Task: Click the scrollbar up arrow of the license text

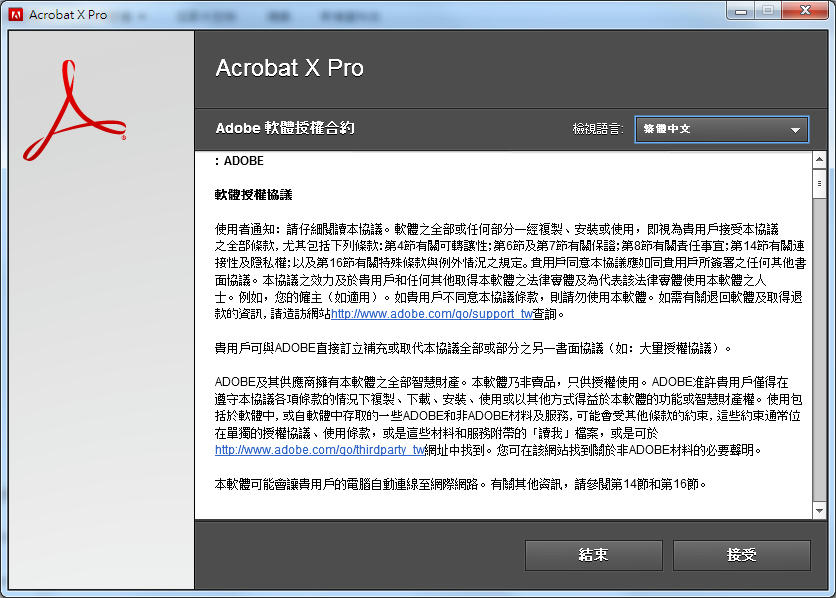Action: [x=819, y=159]
